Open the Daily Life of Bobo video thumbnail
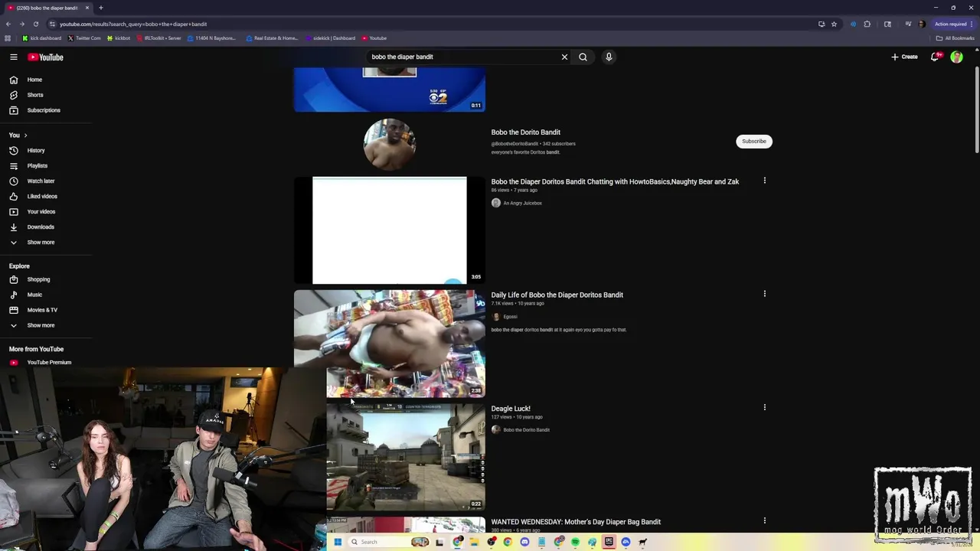 (x=390, y=344)
